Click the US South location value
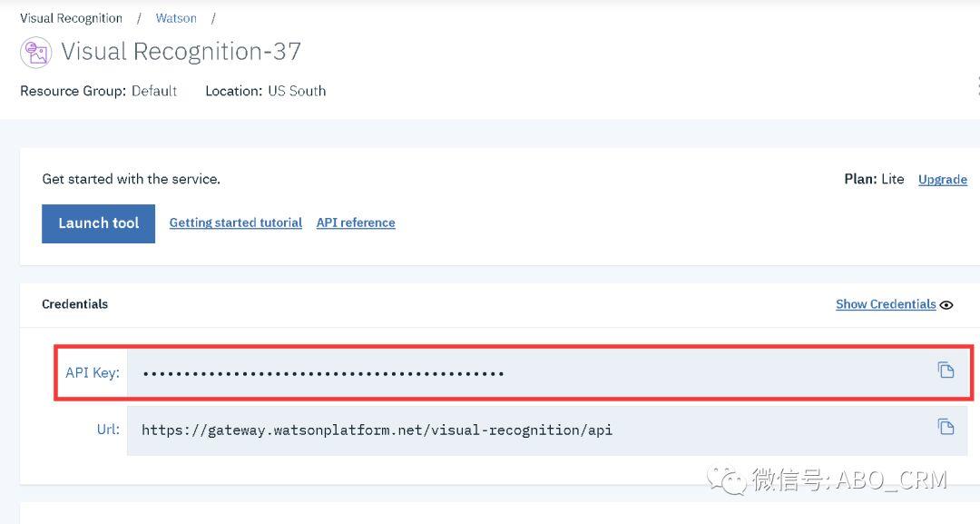 (297, 92)
